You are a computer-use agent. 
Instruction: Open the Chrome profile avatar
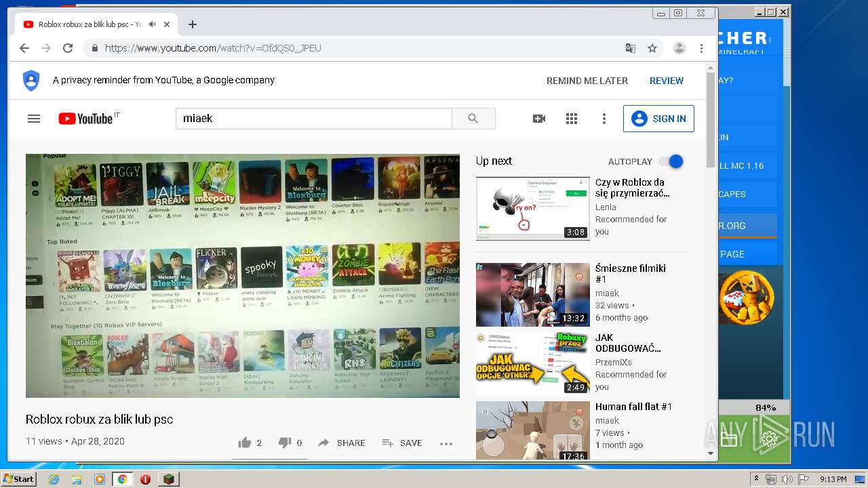679,48
